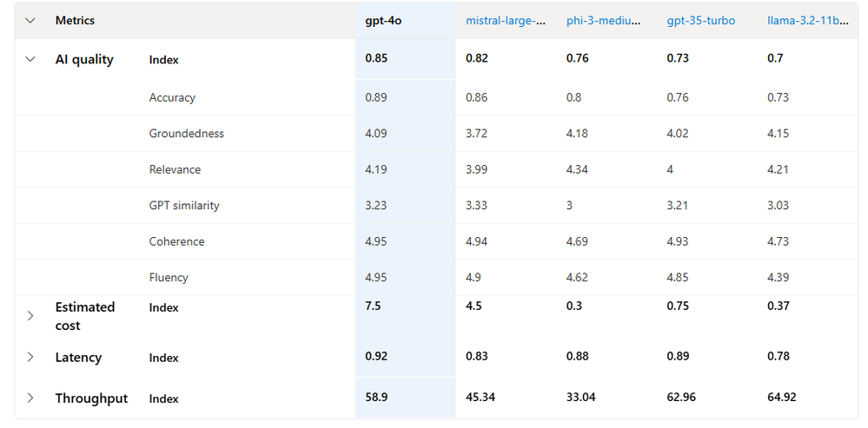Select the Fluency metric row label
868x428 pixels.
pos(169,277)
